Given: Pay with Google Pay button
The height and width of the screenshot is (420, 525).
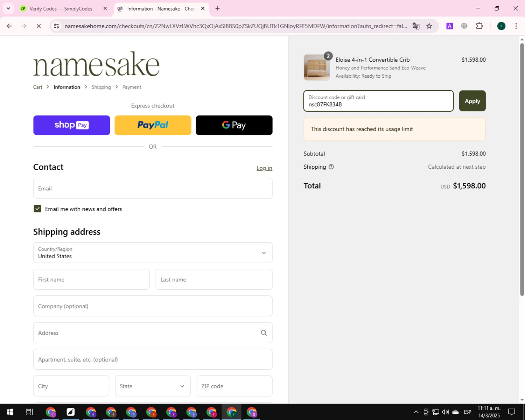Looking at the screenshot, I should [x=234, y=125].
